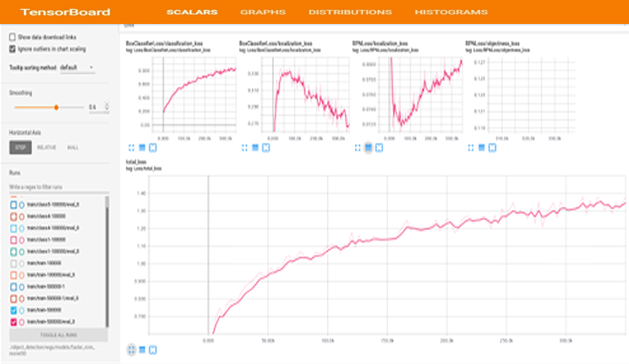This screenshot has width=629, height=364.
Task: Open the Tooltip sorting method dropdown
Action: [x=79, y=67]
